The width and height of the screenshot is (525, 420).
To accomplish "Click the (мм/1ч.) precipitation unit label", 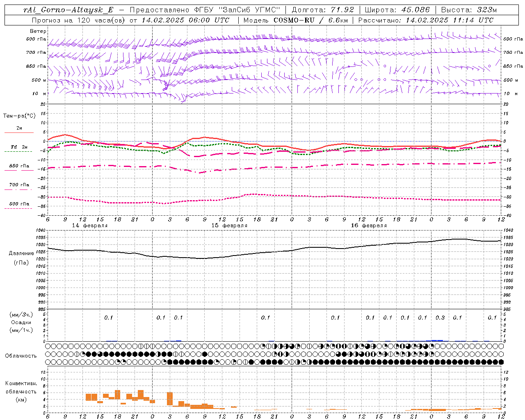I will tap(21, 330).
